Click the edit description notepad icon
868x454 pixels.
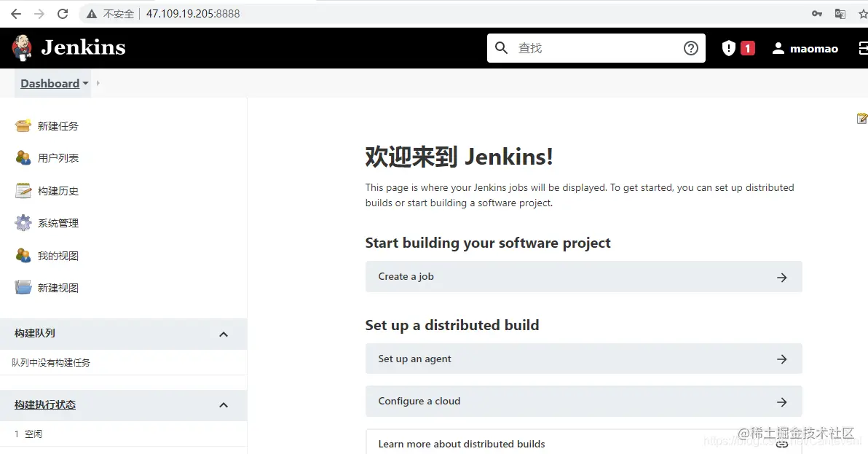[862, 118]
